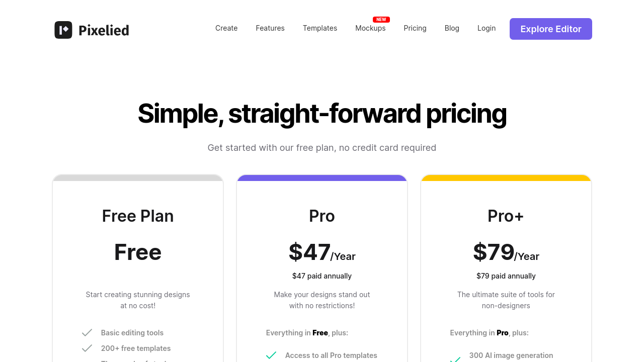
Task: Click the red NEW badge above Mockups
Action: point(381,20)
